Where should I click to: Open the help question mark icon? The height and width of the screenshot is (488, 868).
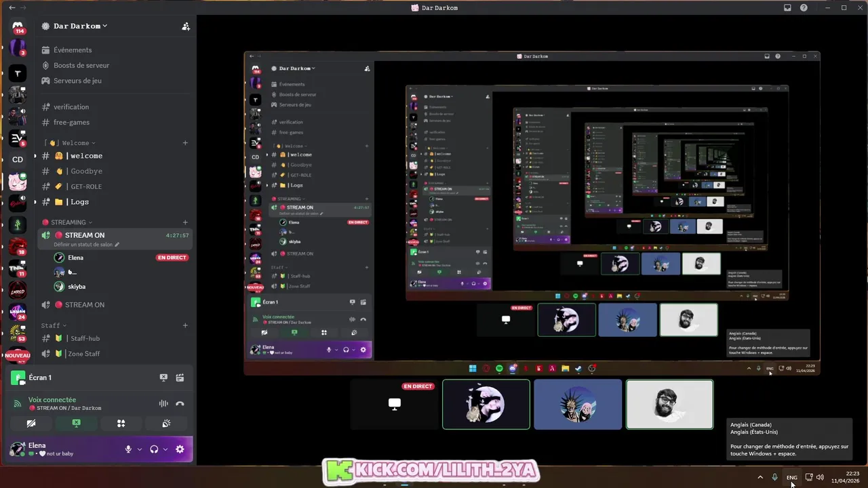coord(804,7)
